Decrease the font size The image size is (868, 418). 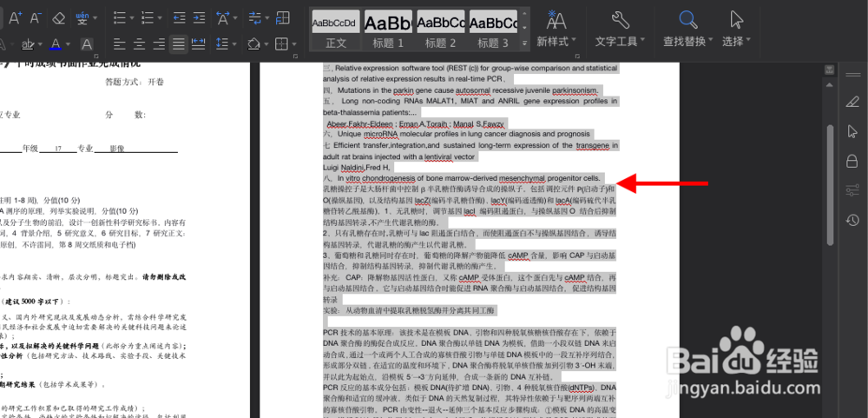(36, 17)
